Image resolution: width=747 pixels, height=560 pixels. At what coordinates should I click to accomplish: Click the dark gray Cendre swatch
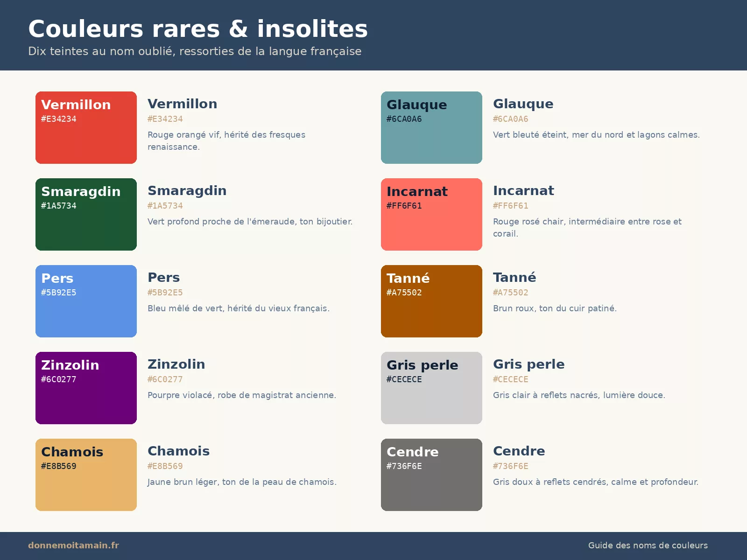click(431, 475)
